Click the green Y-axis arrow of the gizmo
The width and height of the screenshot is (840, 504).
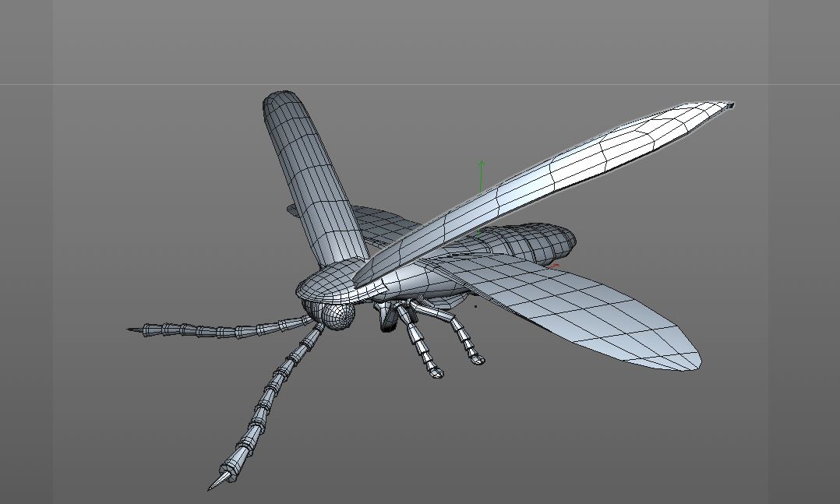[x=482, y=176]
